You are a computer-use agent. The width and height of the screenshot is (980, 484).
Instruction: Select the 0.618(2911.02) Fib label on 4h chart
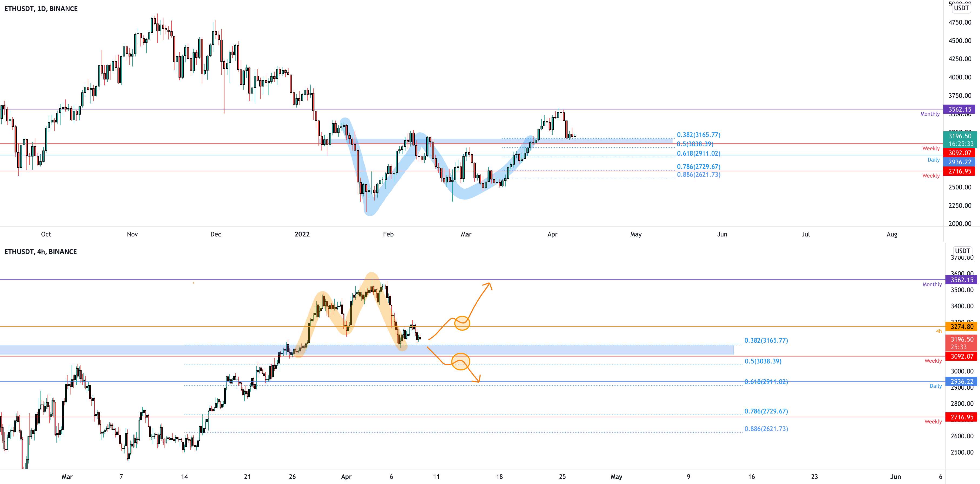click(766, 382)
